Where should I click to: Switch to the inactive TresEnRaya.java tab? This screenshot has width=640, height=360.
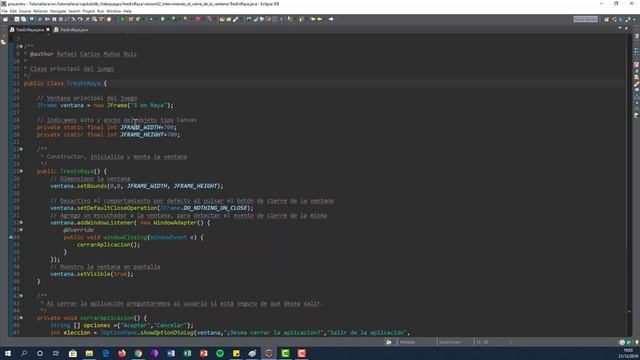coord(71,29)
